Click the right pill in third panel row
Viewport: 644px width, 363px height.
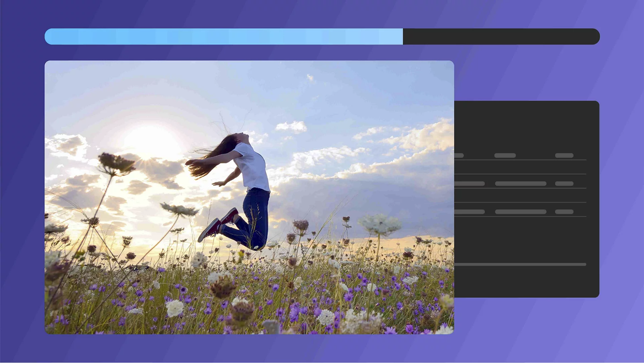(x=564, y=212)
